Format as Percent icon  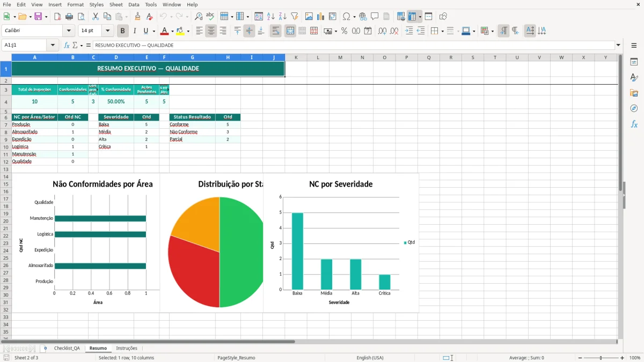point(345,31)
